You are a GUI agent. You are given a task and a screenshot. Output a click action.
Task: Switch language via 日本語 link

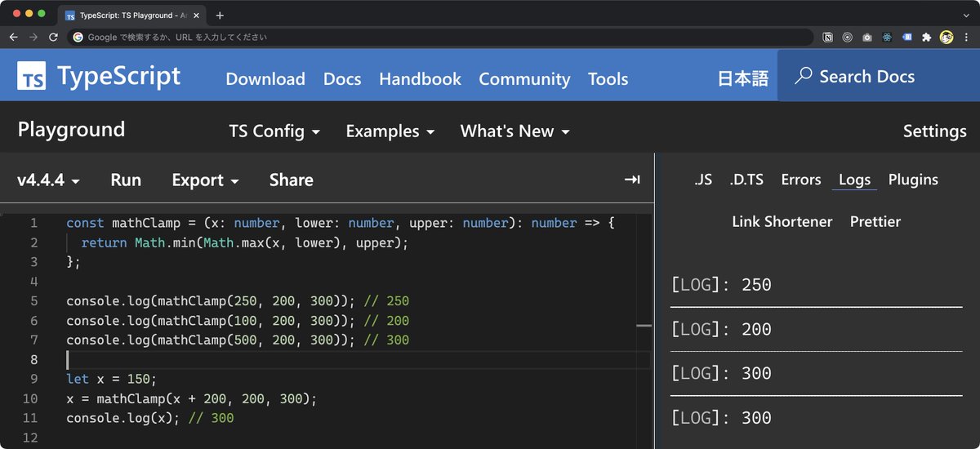[x=743, y=78]
